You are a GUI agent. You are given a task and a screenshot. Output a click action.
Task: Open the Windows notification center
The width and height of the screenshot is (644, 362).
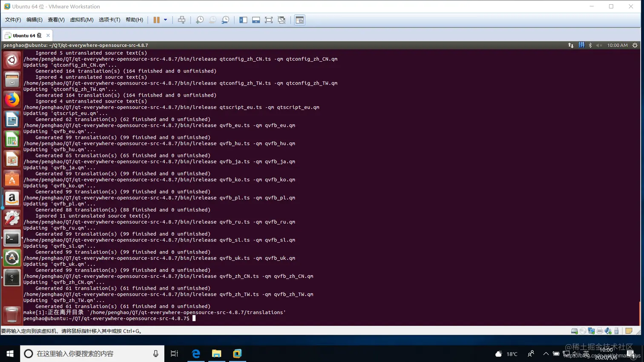coord(630,353)
